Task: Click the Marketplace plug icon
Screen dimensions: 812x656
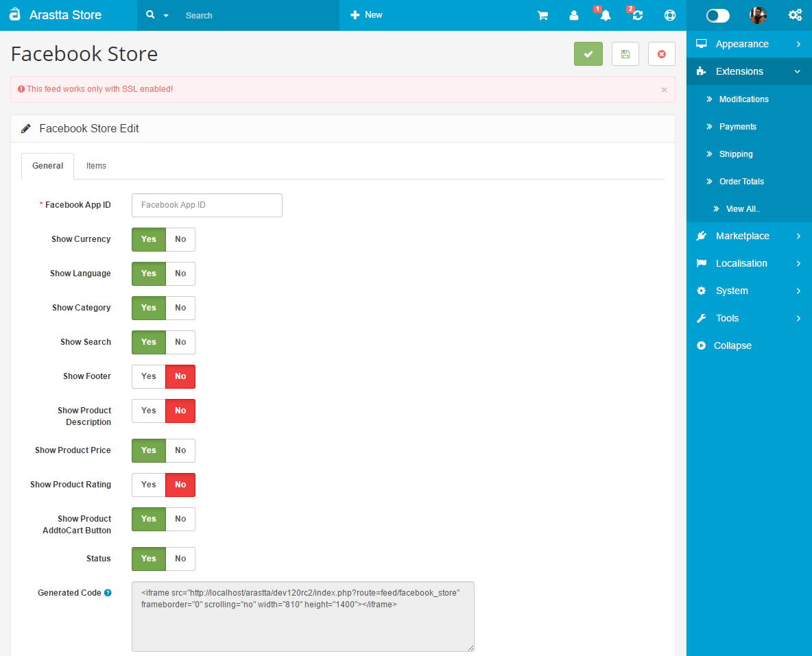Action: click(x=701, y=236)
